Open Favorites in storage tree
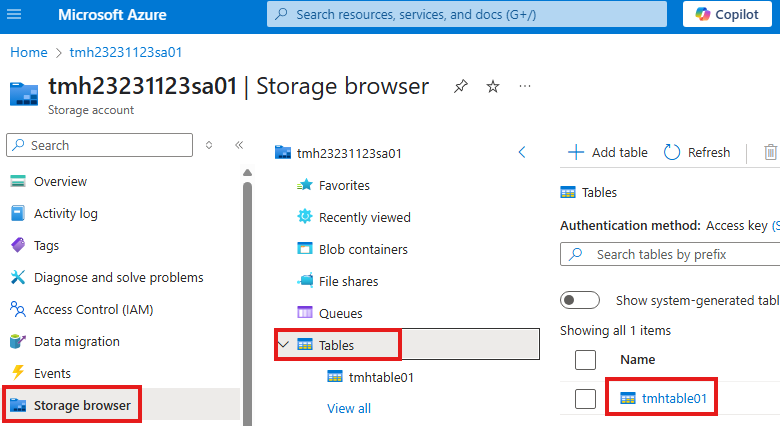 coord(344,186)
